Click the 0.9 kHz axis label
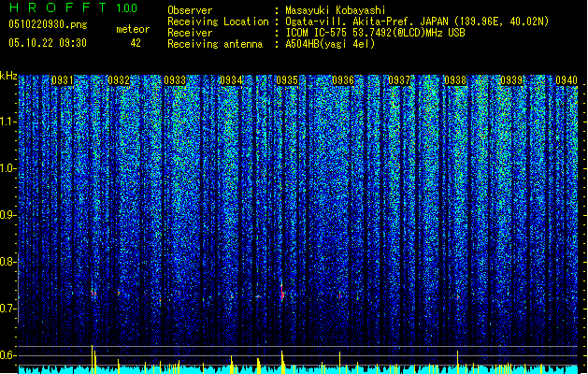 7,215
